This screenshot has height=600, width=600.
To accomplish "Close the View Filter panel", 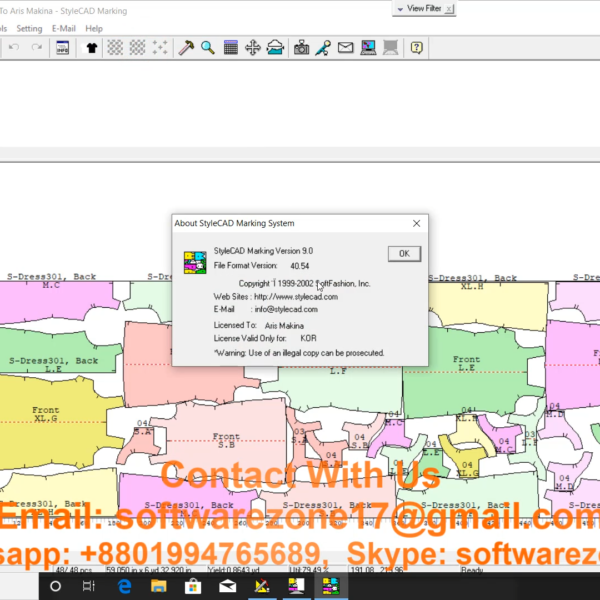I will (x=450, y=8).
